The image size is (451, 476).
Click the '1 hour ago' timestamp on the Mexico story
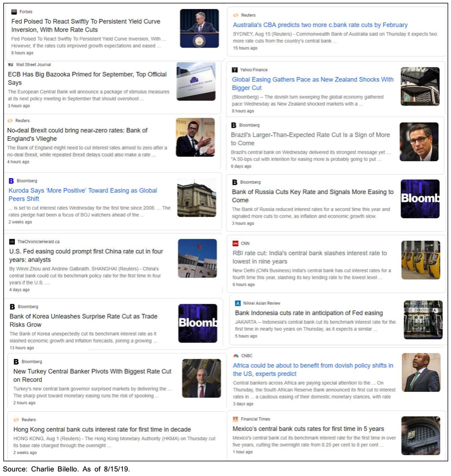[243, 452]
